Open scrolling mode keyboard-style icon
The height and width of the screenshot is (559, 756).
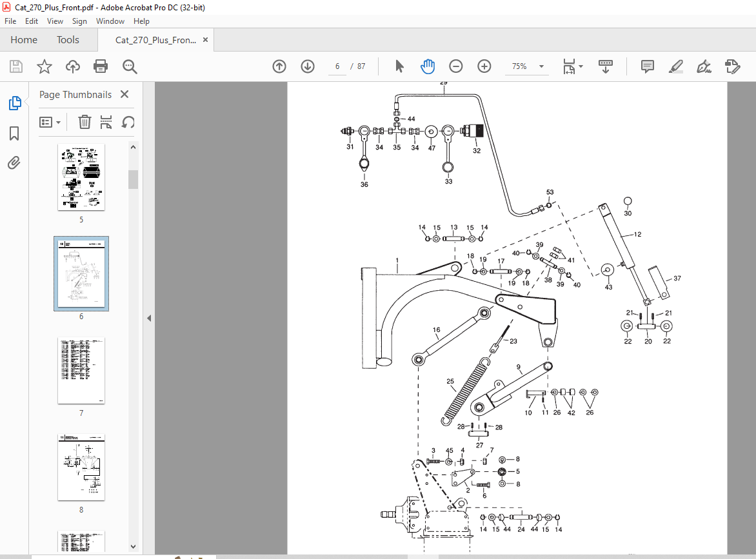[x=606, y=66]
